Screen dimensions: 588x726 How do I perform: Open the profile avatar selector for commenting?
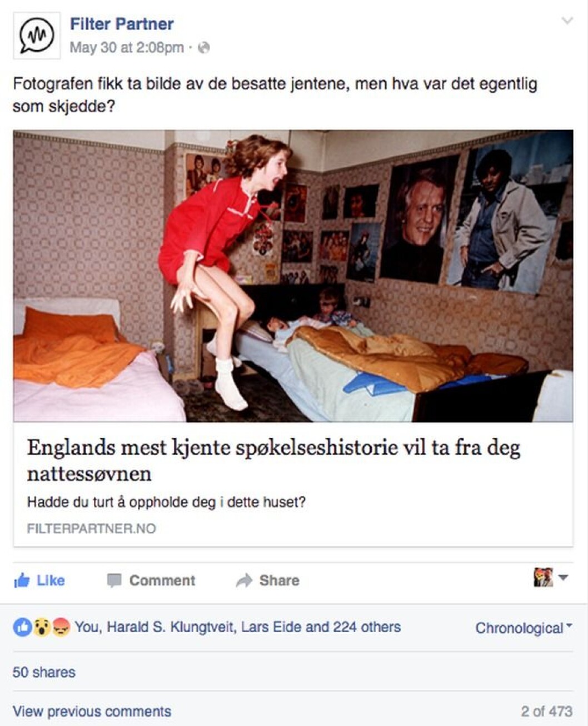click(550, 578)
